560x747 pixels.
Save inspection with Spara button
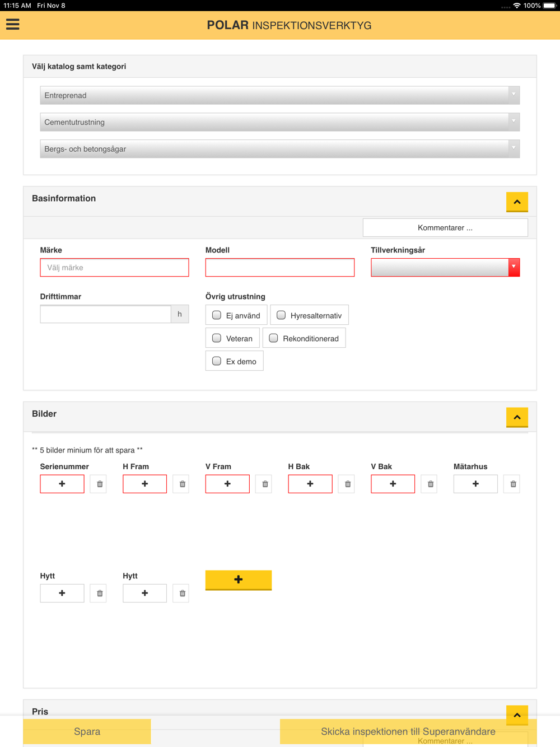coord(87,731)
